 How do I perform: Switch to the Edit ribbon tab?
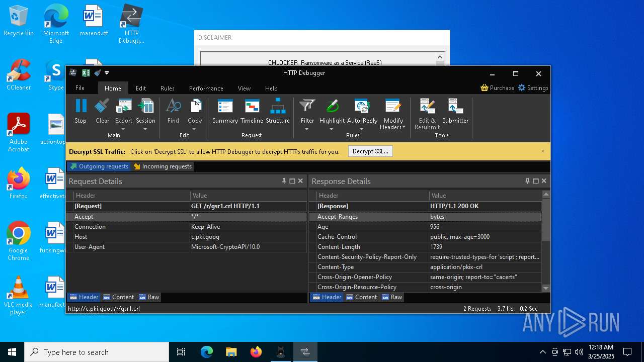pos(141,88)
